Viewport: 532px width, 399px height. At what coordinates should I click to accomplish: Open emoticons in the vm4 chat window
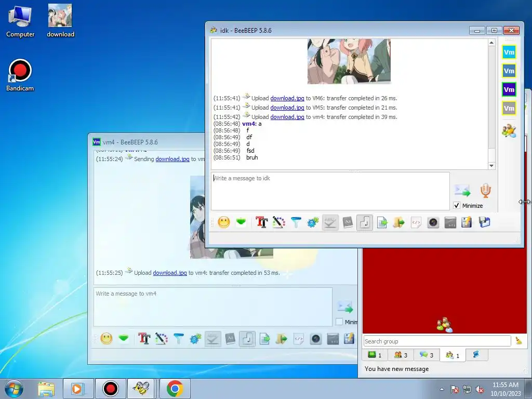click(x=106, y=339)
